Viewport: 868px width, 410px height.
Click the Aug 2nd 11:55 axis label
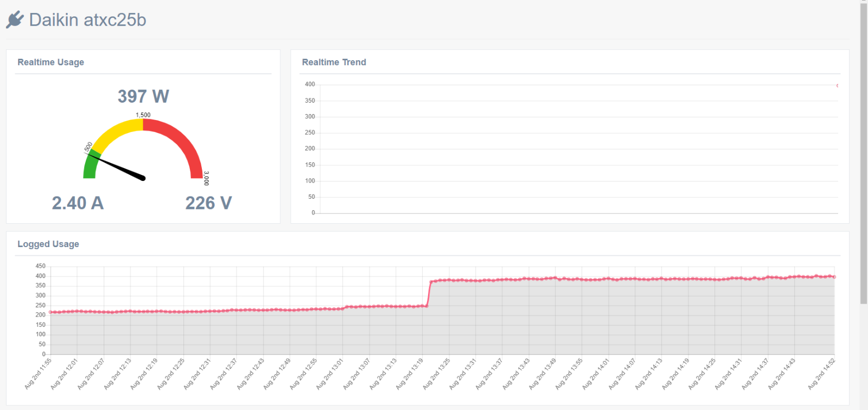[38, 374]
